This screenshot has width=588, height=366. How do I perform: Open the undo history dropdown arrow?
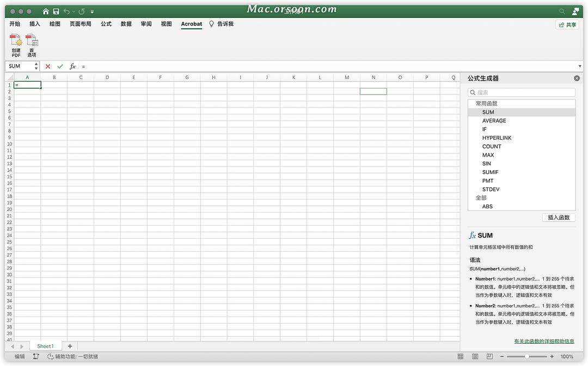73,12
